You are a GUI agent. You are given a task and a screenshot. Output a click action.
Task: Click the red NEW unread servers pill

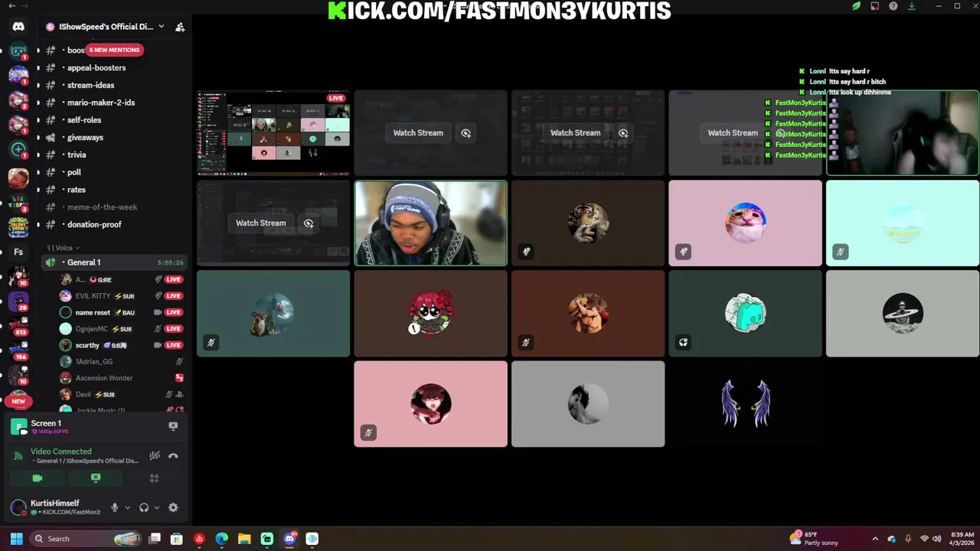coord(18,401)
